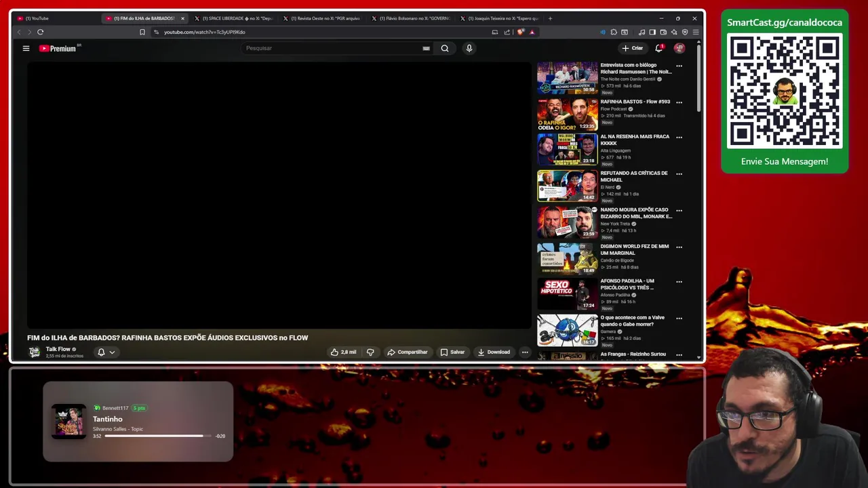Click the YouTube page vertical scrollbar
The height and width of the screenshot is (488, 868).
pos(699,77)
